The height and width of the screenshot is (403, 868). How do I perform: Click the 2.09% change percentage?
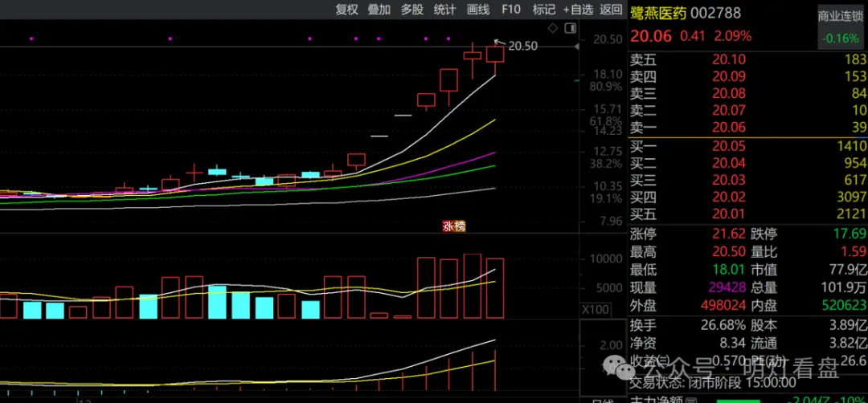point(732,36)
